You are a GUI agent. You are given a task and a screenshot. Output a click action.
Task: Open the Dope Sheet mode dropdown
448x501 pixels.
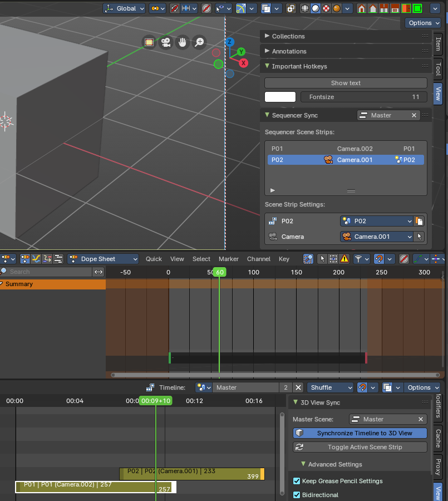[x=103, y=259]
